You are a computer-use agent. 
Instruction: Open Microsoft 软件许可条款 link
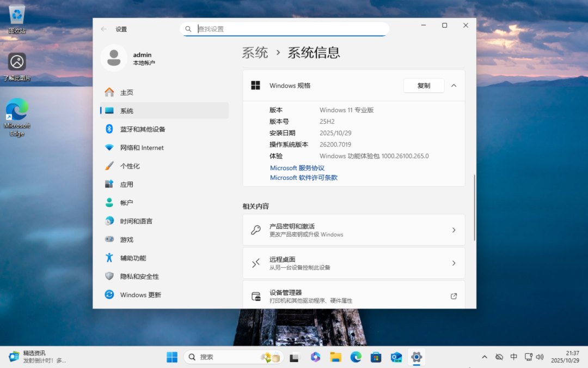pos(304,178)
